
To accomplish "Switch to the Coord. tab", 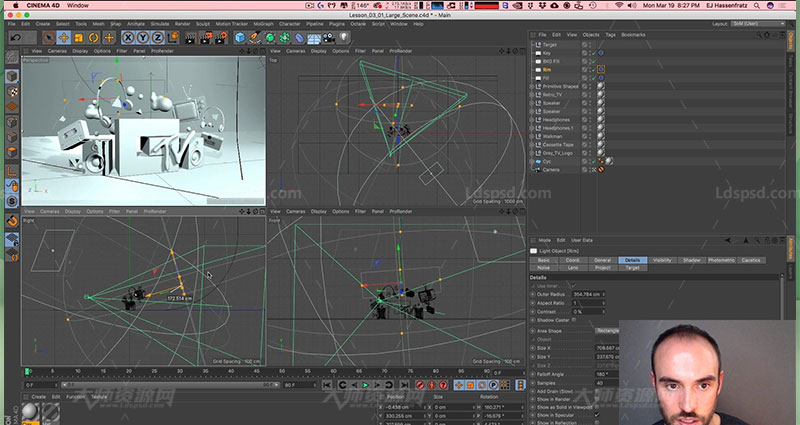I will click(x=573, y=260).
